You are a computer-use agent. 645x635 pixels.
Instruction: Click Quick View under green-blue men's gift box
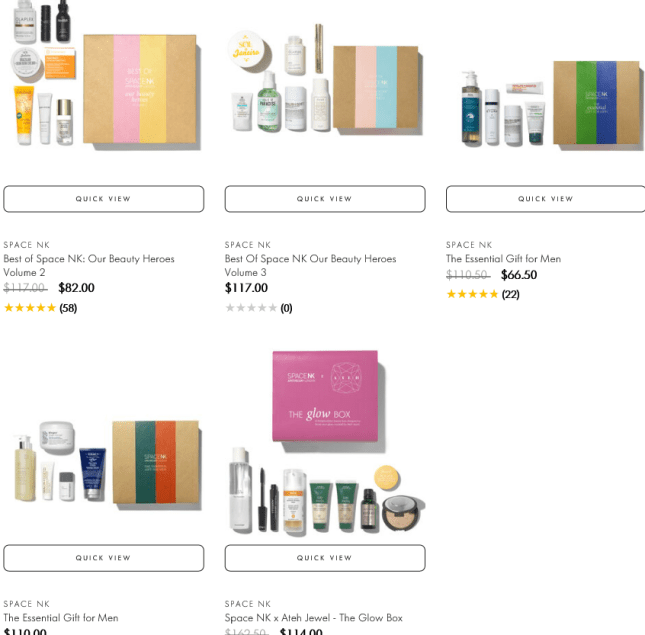tap(545, 199)
